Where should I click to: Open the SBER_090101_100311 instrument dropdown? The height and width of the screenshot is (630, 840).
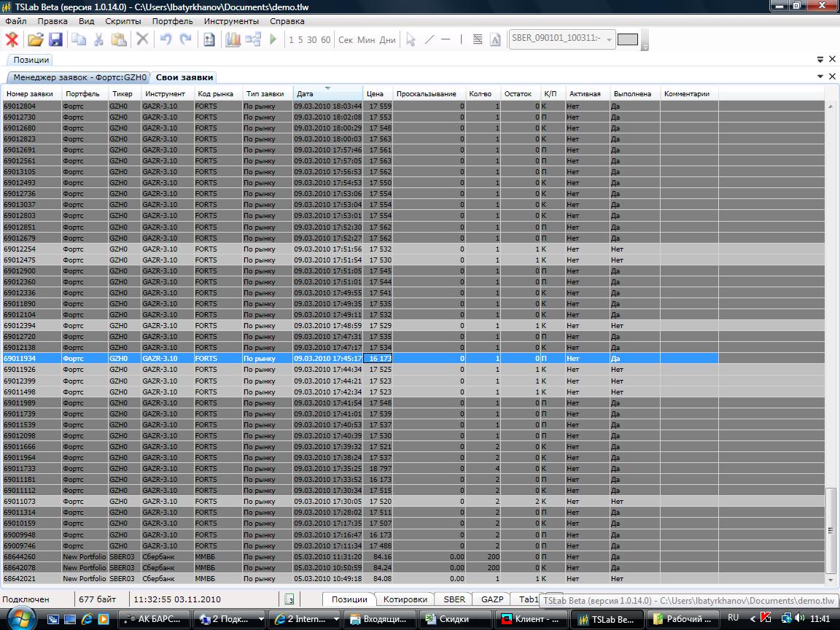(610, 39)
